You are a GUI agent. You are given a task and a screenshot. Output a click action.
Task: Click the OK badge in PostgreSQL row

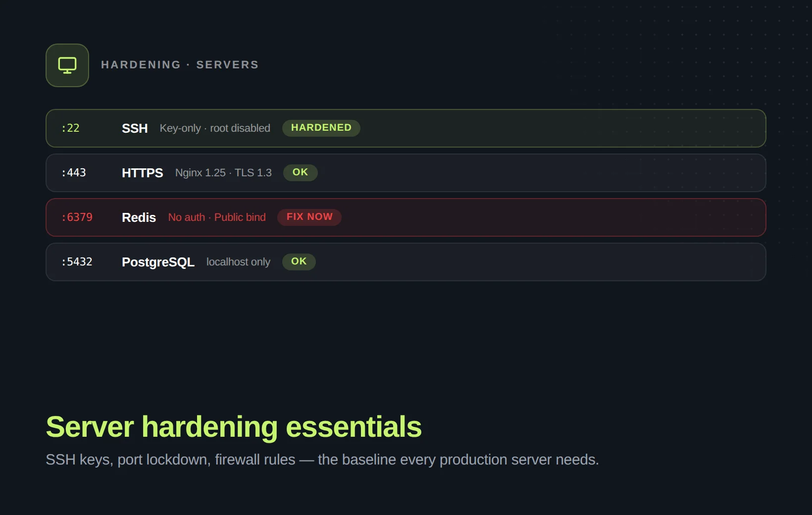click(x=299, y=261)
